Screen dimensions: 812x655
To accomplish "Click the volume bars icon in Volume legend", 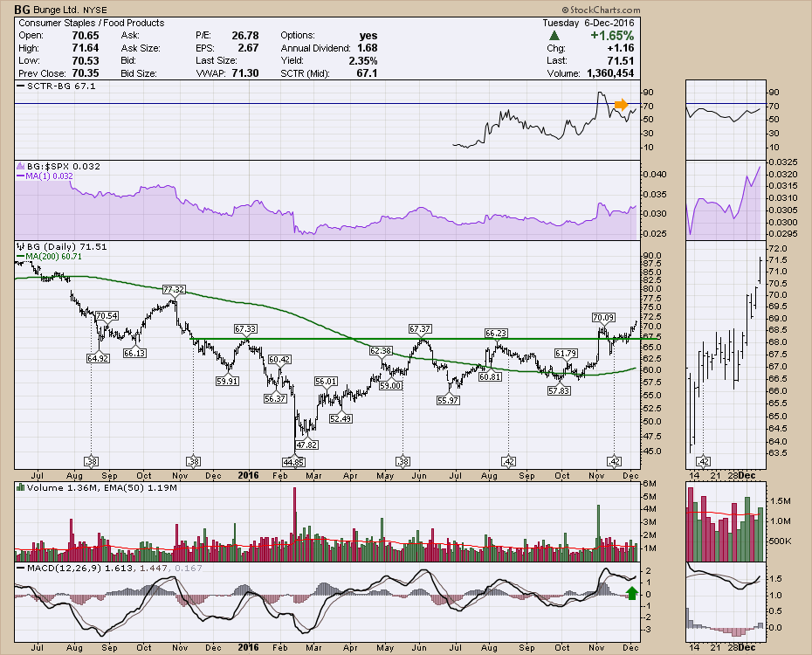I will click(x=21, y=487).
